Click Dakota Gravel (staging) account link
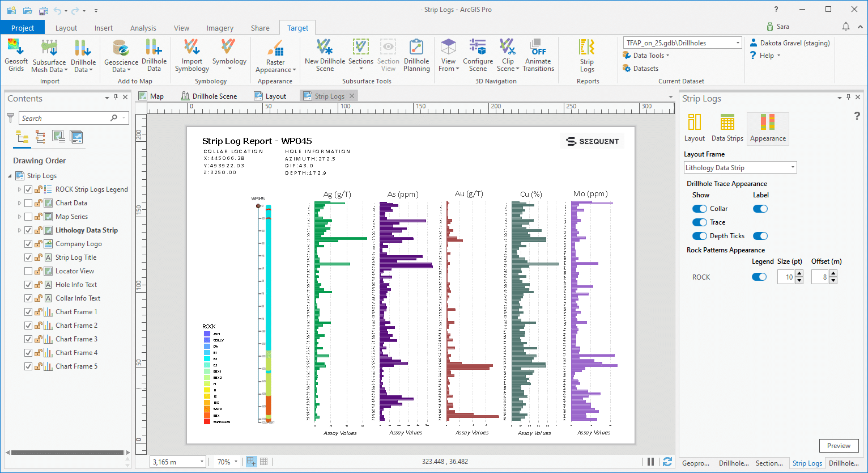This screenshot has width=868, height=473. pyautogui.click(x=790, y=43)
